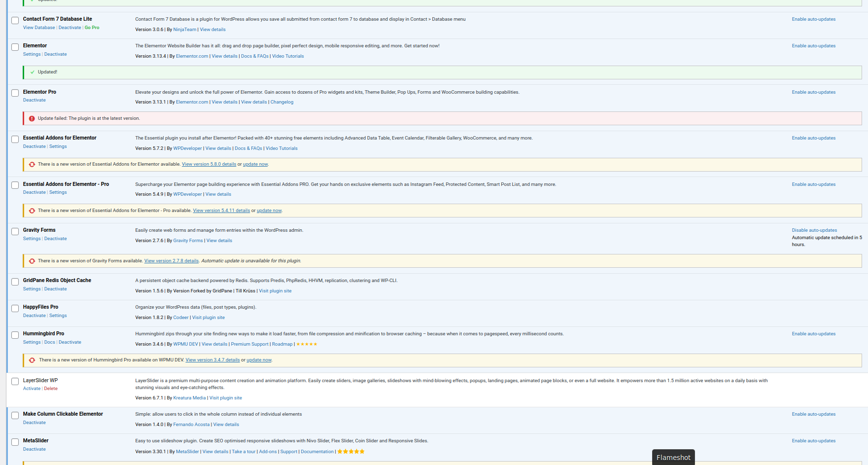
Task: Open Elementor Pro Changelog
Action: [282, 102]
